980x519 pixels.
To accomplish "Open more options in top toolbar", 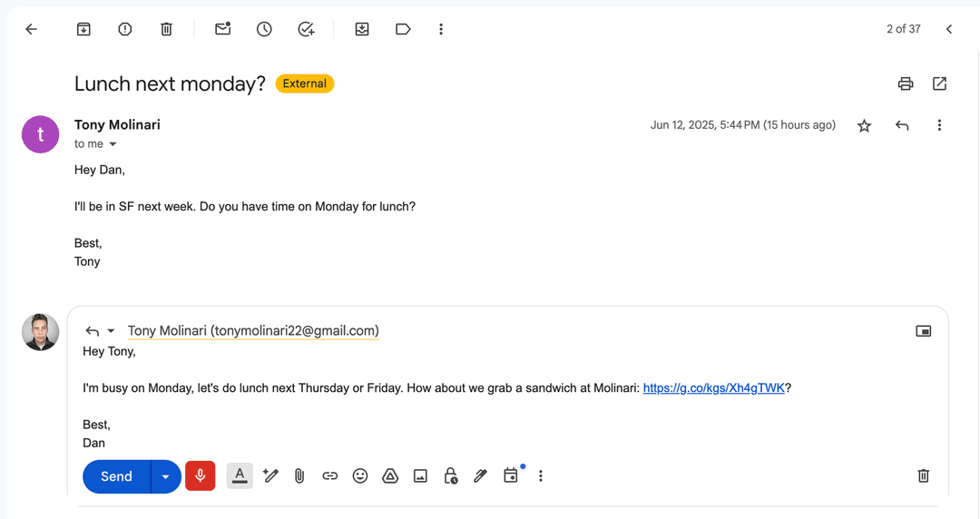I will pyautogui.click(x=441, y=29).
